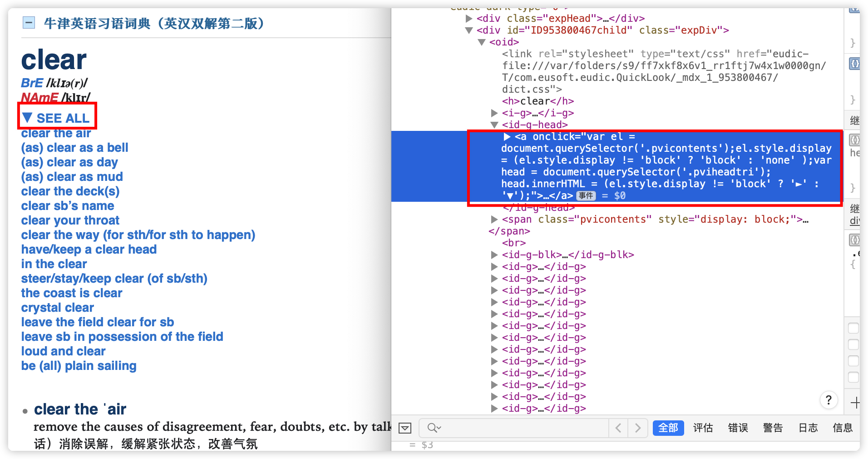Expand the expHead div node
The width and height of the screenshot is (868, 459).
tap(469, 19)
